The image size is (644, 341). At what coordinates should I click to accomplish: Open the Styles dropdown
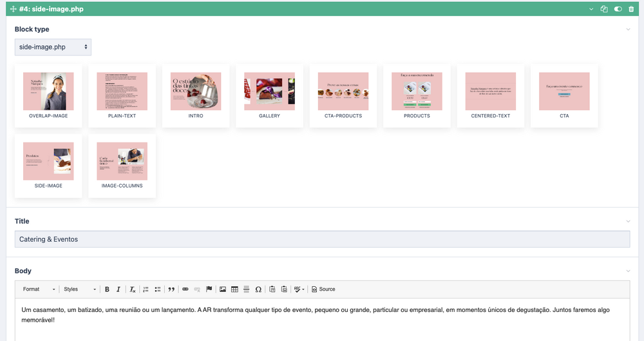80,289
